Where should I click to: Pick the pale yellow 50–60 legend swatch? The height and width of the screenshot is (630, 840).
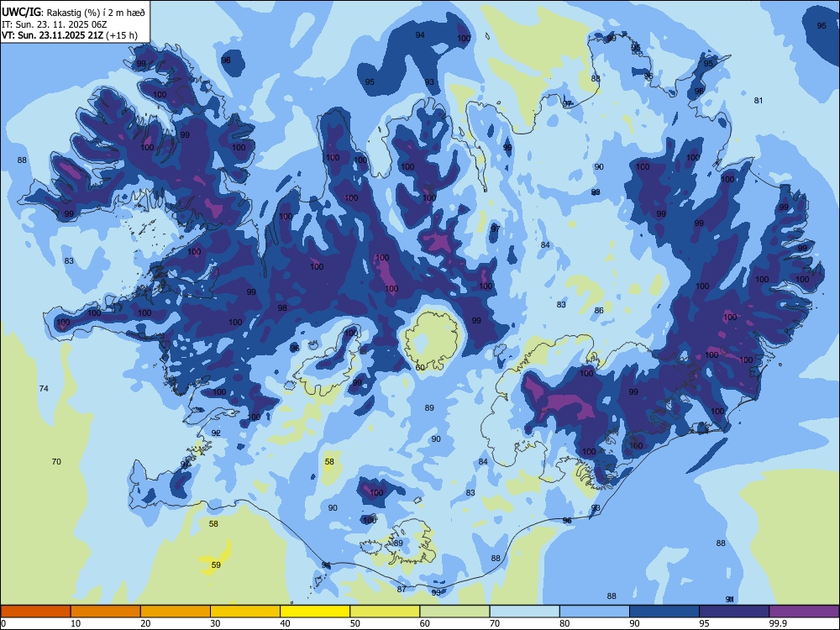click(385, 612)
